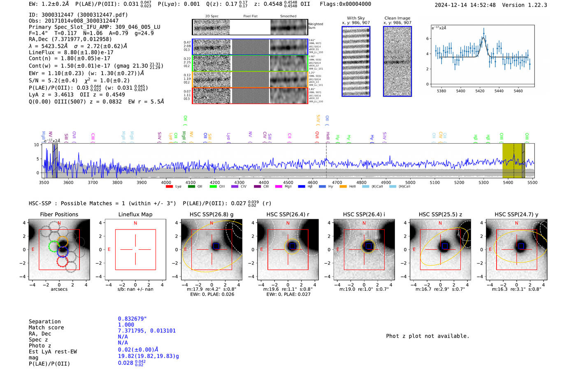The width and height of the screenshot is (576, 392).
Task: Click the S/N = 5.2(±0.4) value
Action: coord(53,81)
